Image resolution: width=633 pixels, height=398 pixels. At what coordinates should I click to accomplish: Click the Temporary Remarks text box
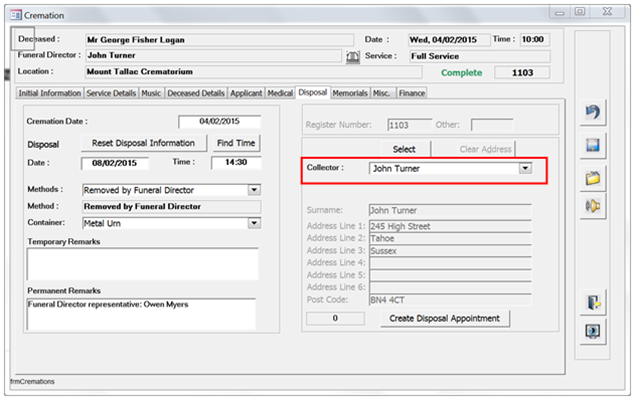(143, 264)
